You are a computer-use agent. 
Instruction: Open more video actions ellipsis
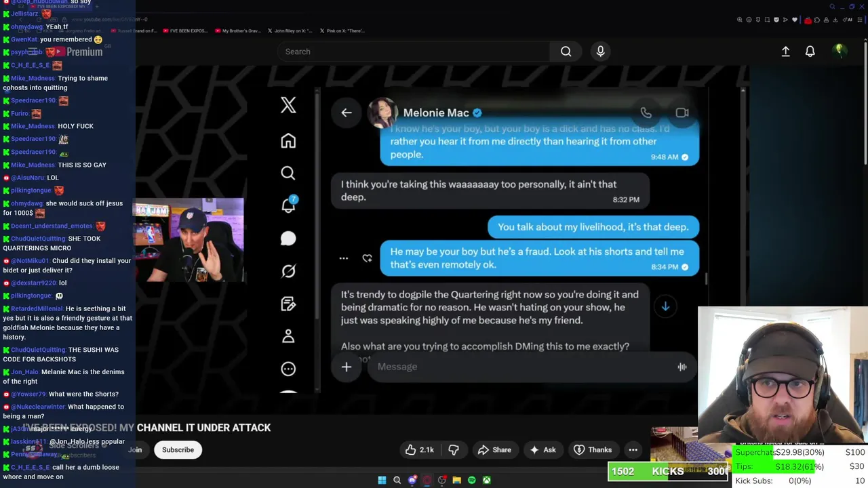tap(633, 450)
